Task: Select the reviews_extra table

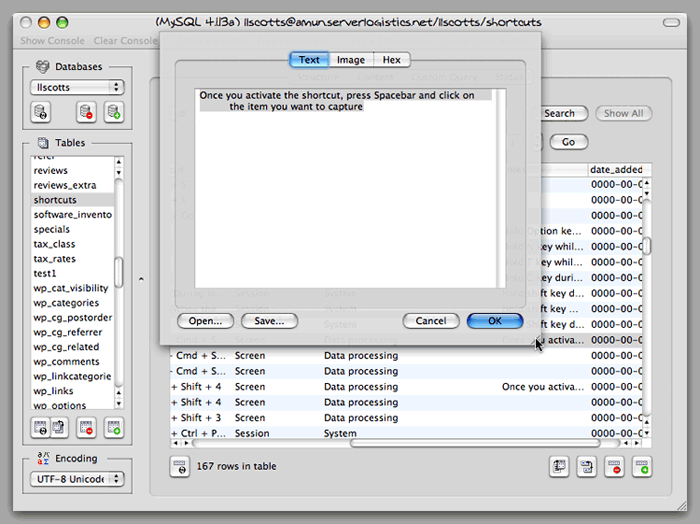Action: 73,185
